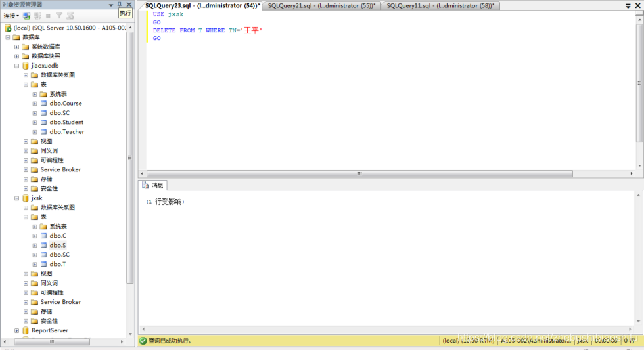Screen dimensions: 644x350
Task: Open the 消息 results tab
Action: point(152,185)
